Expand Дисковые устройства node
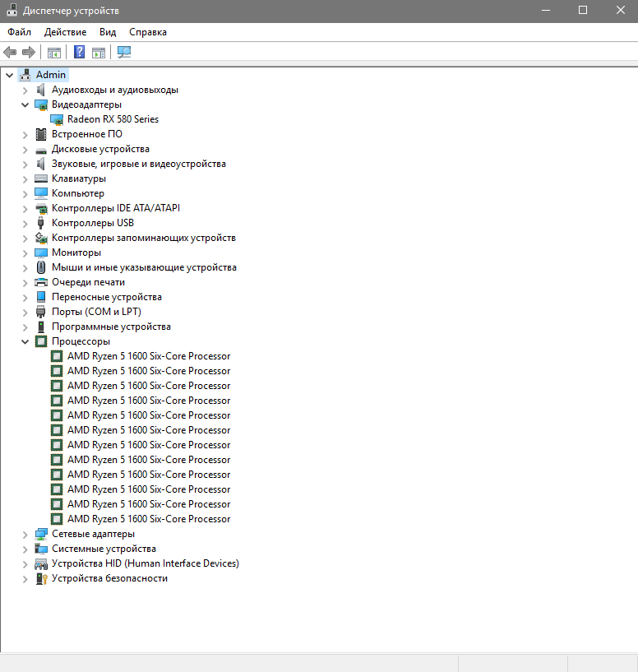This screenshot has width=638, height=672. coord(25,150)
